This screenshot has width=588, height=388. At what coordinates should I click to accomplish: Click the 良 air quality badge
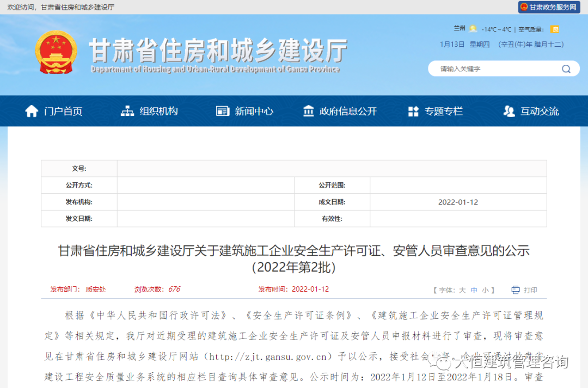tap(555, 29)
